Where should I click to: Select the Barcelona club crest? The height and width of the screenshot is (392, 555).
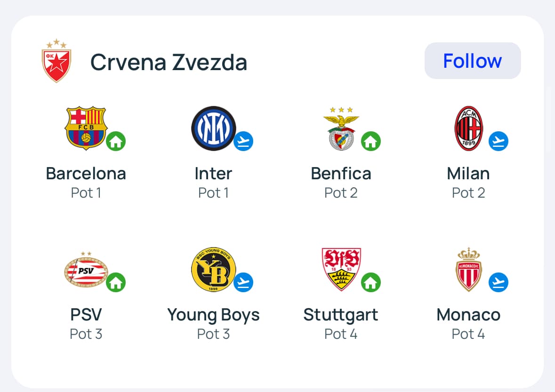(85, 128)
